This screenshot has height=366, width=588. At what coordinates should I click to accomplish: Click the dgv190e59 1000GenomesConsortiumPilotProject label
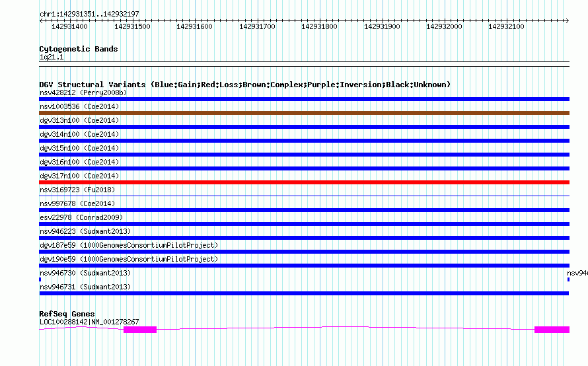(x=129, y=259)
